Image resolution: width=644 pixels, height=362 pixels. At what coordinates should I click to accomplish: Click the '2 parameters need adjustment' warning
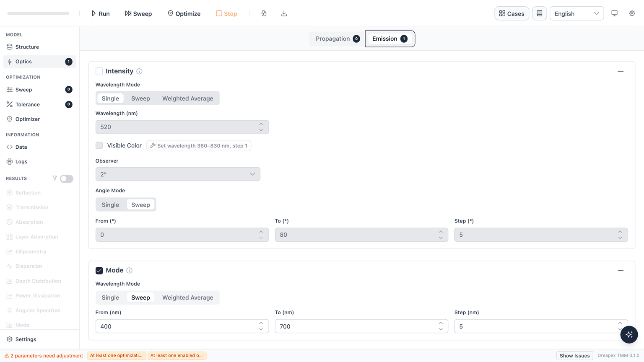(44, 356)
